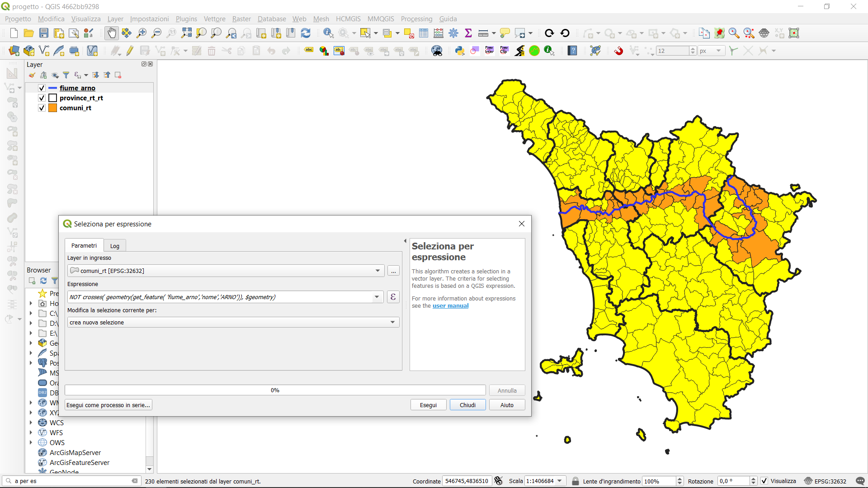The width and height of the screenshot is (868, 488).
Task: Select the Pan Map hand tool
Action: [111, 33]
